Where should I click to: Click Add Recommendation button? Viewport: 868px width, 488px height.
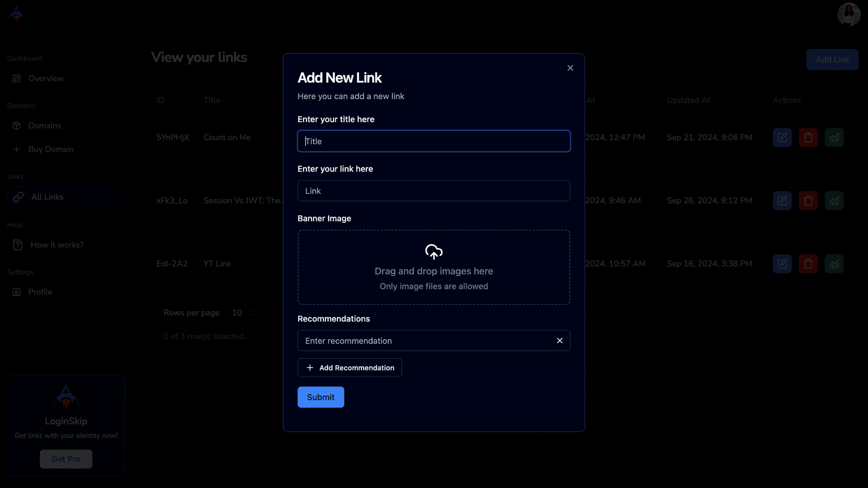pos(350,368)
